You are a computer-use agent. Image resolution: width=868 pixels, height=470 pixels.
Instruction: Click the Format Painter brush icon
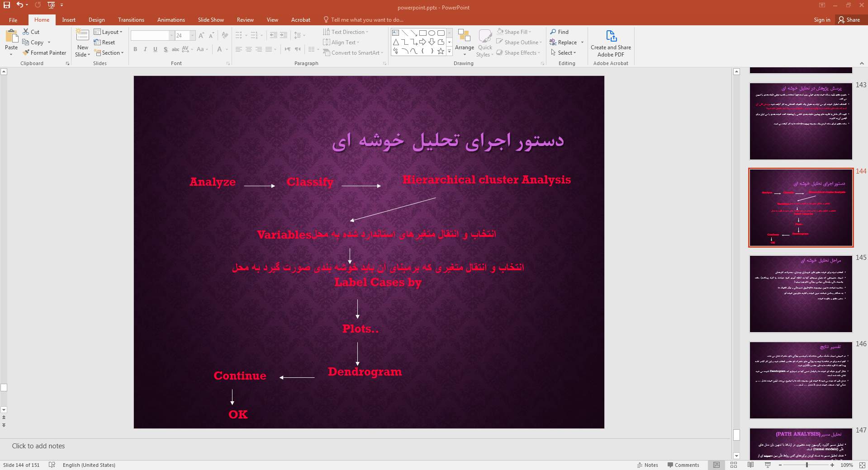click(x=26, y=53)
